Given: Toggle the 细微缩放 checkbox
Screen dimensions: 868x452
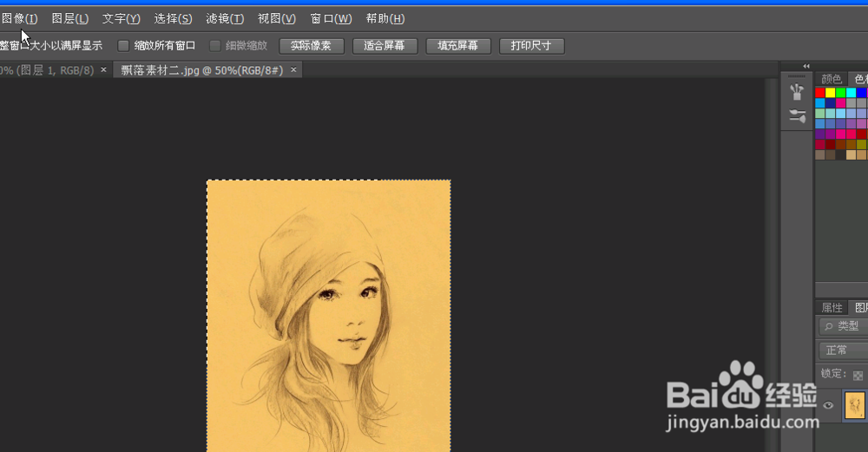Looking at the screenshot, I should point(214,46).
